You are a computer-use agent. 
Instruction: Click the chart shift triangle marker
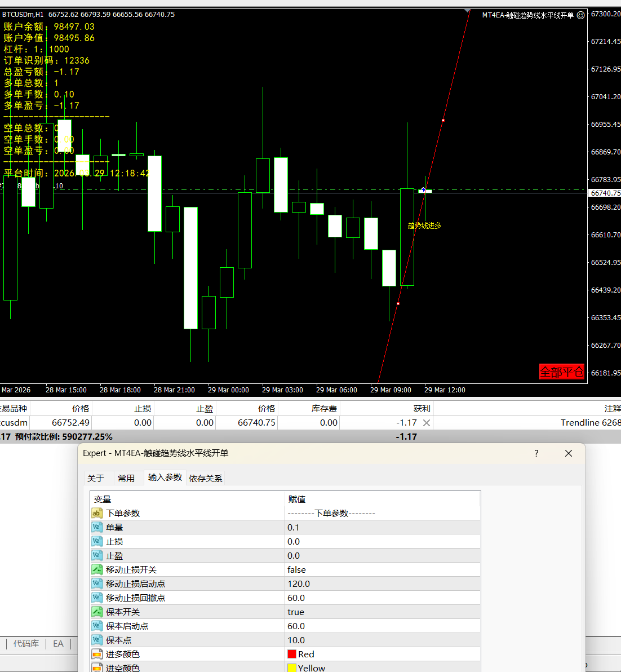[467, 11]
